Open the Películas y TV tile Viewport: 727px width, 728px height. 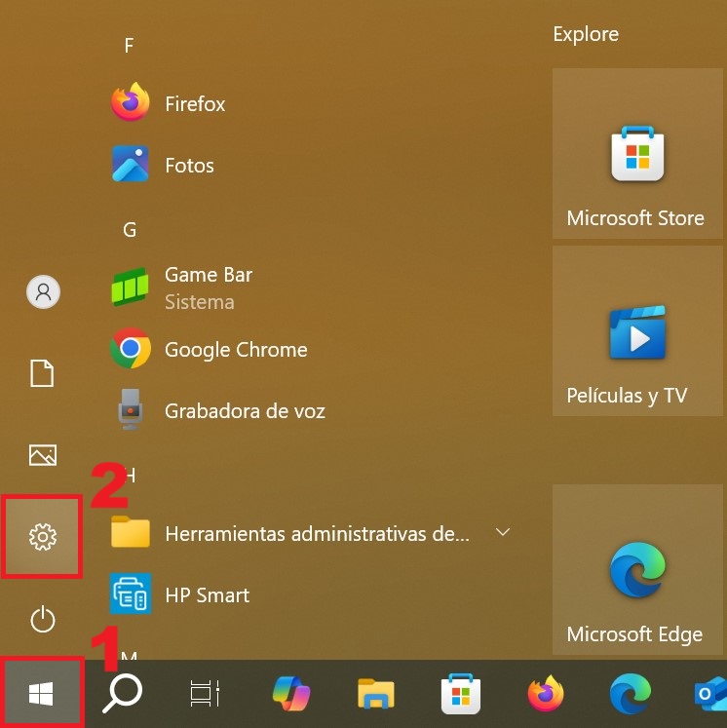tap(637, 331)
